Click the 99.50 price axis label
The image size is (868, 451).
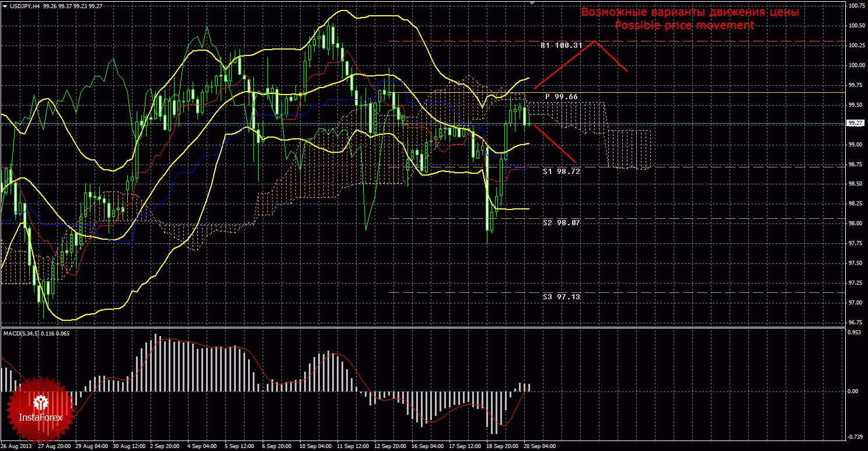pyautogui.click(x=855, y=105)
